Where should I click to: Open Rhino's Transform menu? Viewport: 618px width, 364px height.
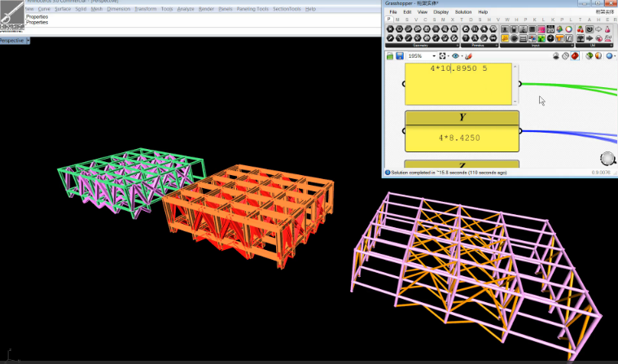point(146,9)
